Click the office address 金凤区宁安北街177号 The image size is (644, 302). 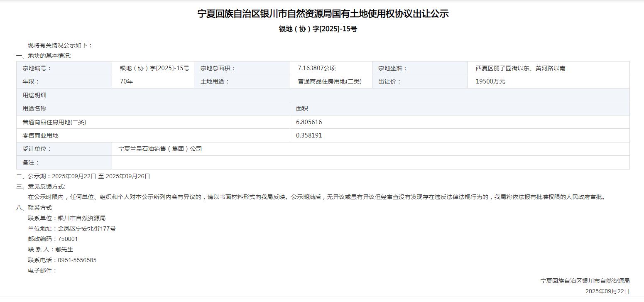[87, 228]
